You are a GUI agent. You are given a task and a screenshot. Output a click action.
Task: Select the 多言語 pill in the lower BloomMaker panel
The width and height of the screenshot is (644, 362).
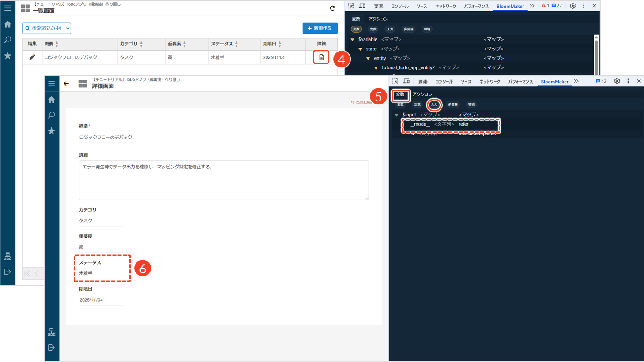pyautogui.click(x=452, y=104)
